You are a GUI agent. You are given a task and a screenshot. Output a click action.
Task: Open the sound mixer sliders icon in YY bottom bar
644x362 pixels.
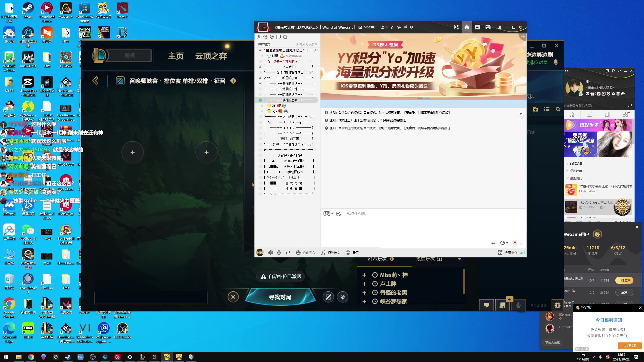coord(288,253)
